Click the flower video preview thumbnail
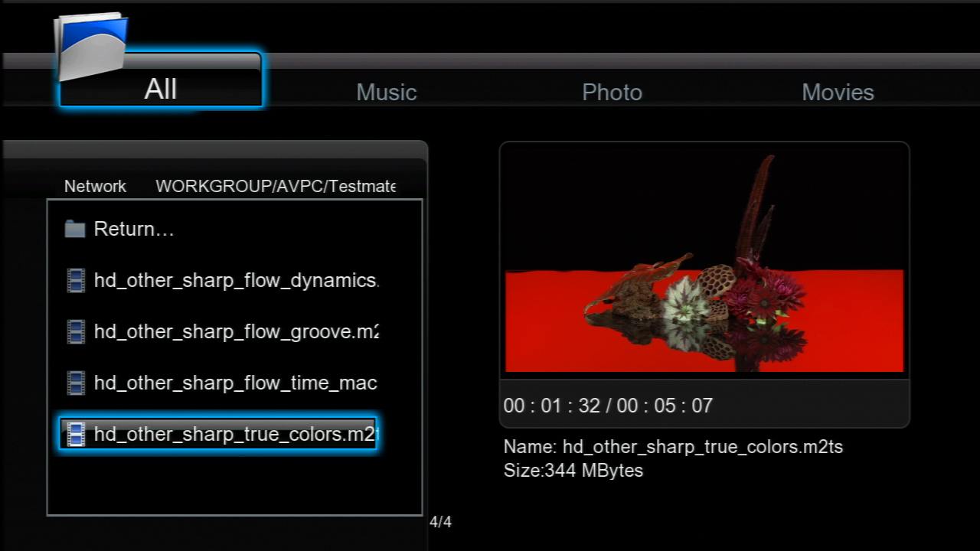Screen dimensions: 980x551 click(x=704, y=260)
